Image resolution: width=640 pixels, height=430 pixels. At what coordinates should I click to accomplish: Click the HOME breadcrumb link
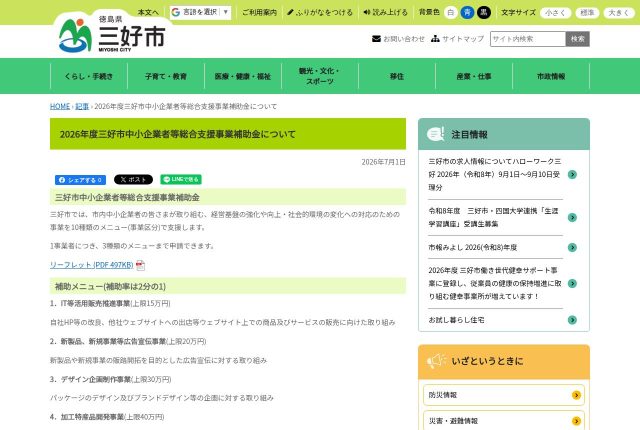60,106
